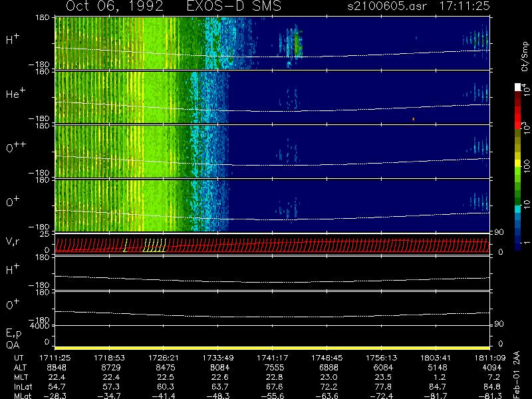Click the InLat value '77.8'
Image resolution: width=532 pixels, height=399 pixels.
coord(384,386)
